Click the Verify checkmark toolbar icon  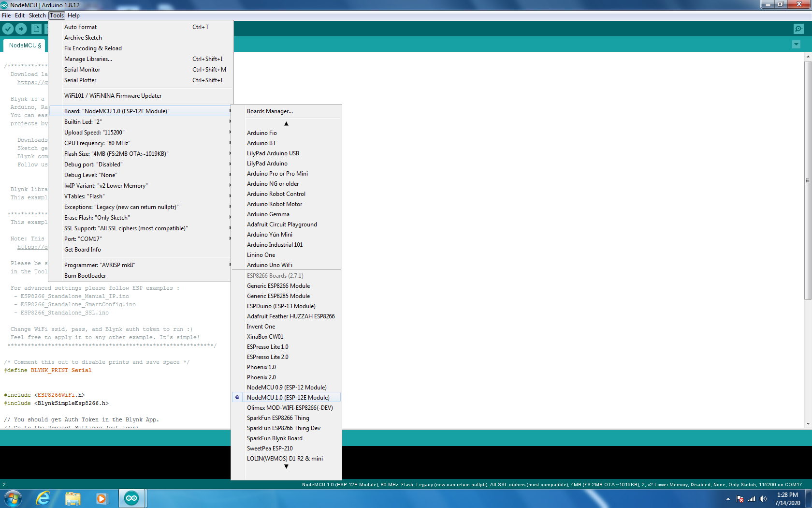pyautogui.click(x=8, y=29)
